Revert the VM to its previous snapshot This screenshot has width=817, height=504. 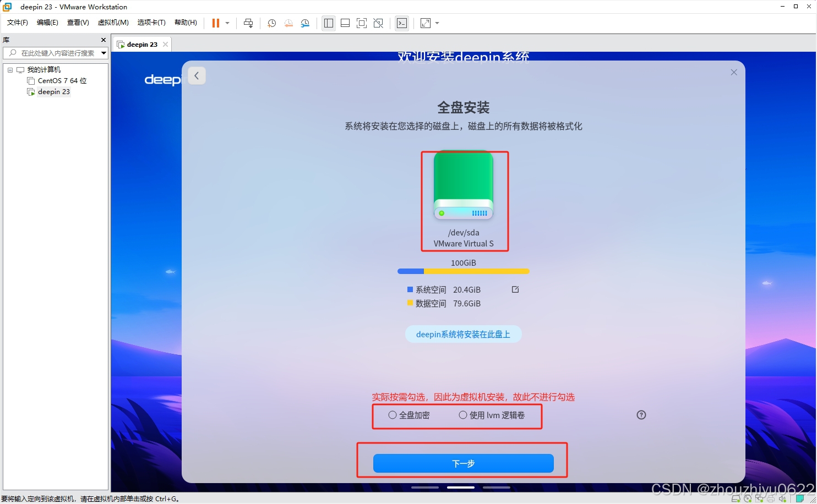(288, 23)
